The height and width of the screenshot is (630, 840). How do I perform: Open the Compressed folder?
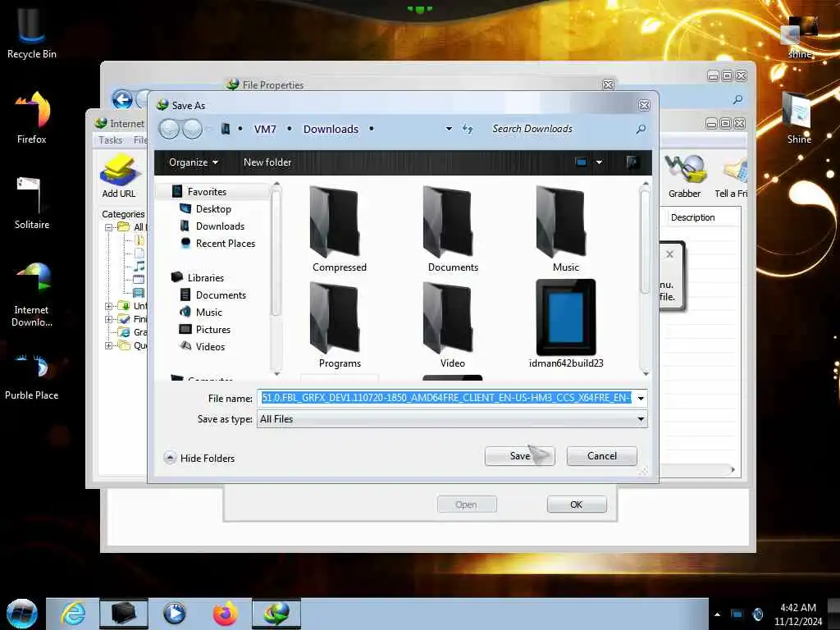[339, 230]
